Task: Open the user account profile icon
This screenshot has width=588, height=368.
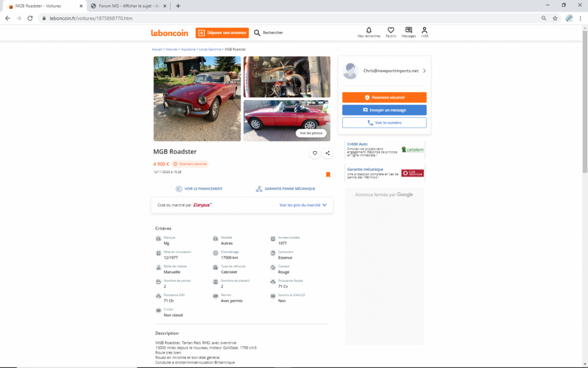Action: 424,30
